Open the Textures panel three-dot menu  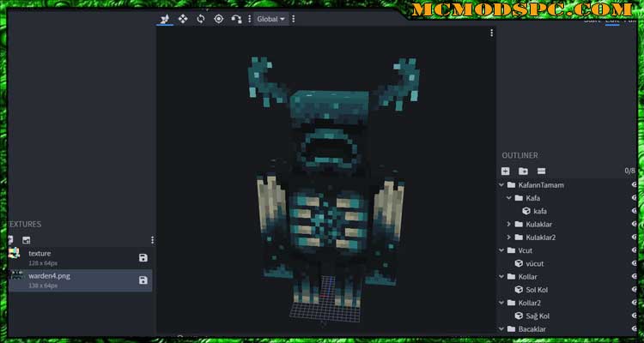coord(152,240)
